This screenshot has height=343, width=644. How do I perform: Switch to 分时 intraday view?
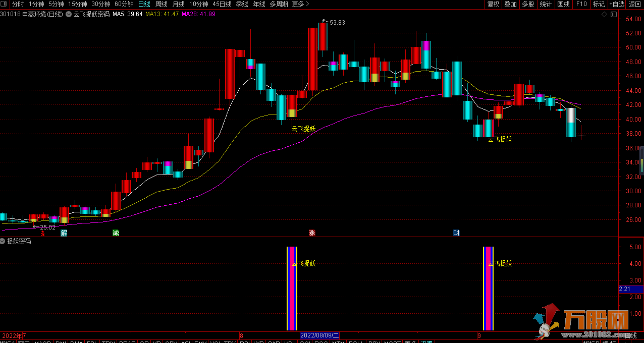click(x=18, y=4)
